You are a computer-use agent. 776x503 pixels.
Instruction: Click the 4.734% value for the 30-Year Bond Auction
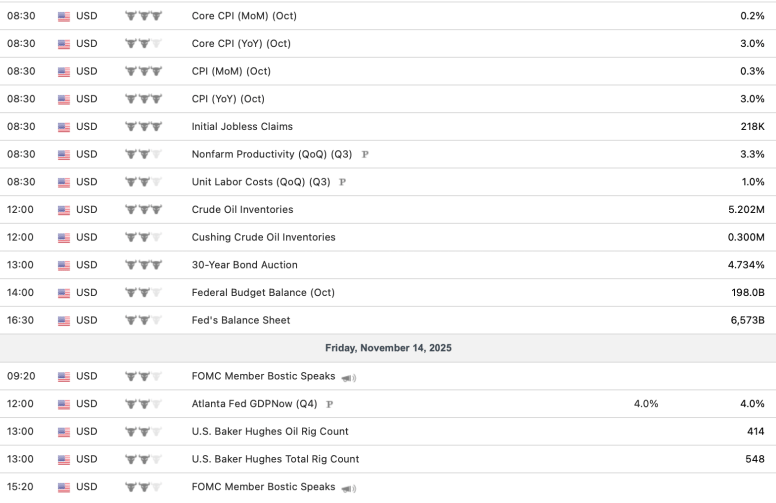[x=745, y=265]
